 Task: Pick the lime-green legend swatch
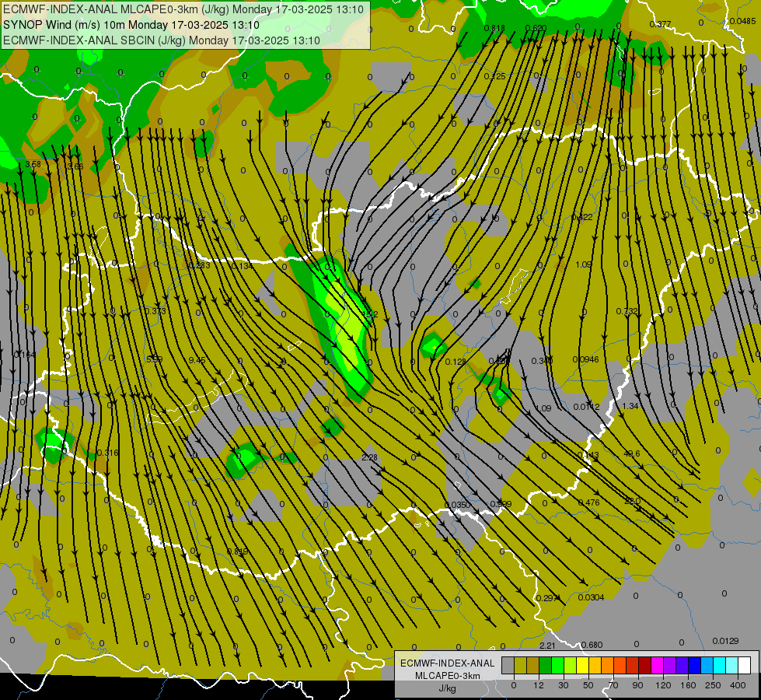click(571, 665)
